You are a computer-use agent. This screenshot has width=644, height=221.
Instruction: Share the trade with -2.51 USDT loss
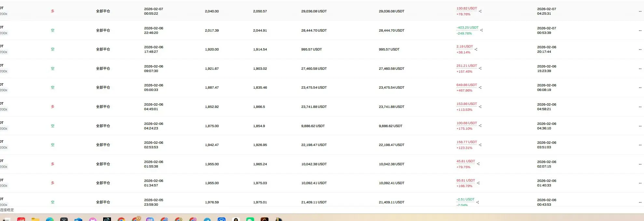[477, 202]
